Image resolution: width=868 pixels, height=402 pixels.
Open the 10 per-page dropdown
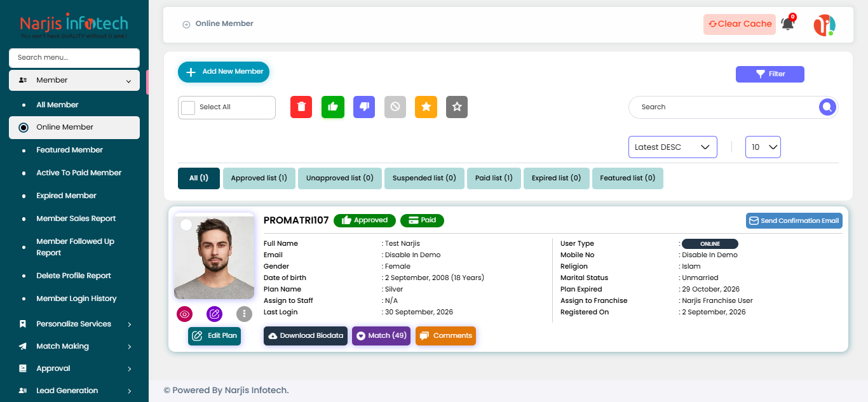pos(763,147)
